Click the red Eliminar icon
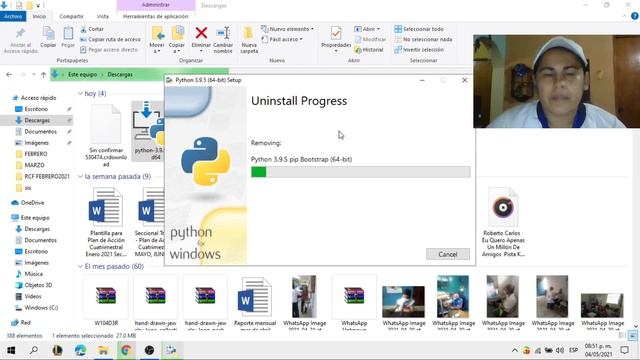Viewport: 640px width, 360px height. (201, 33)
